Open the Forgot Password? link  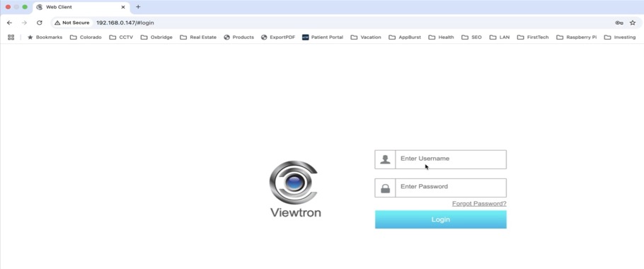(x=479, y=204)
